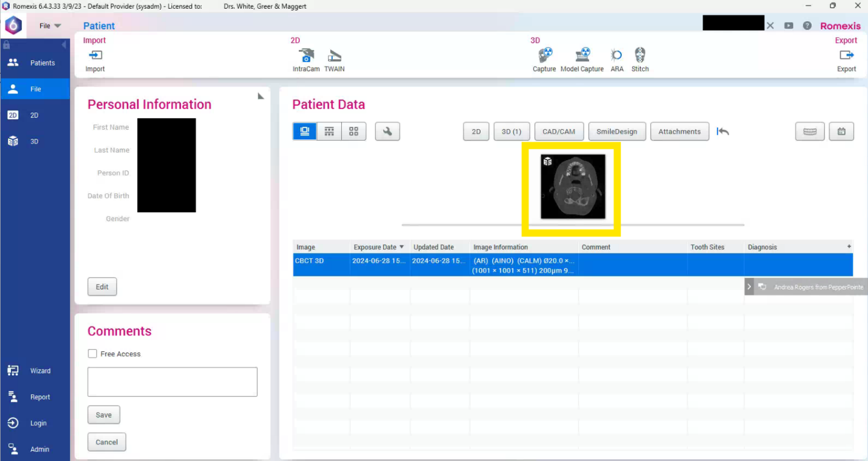Click the keyboard icon button
This screenshot has height=461, width=868.
810,131
